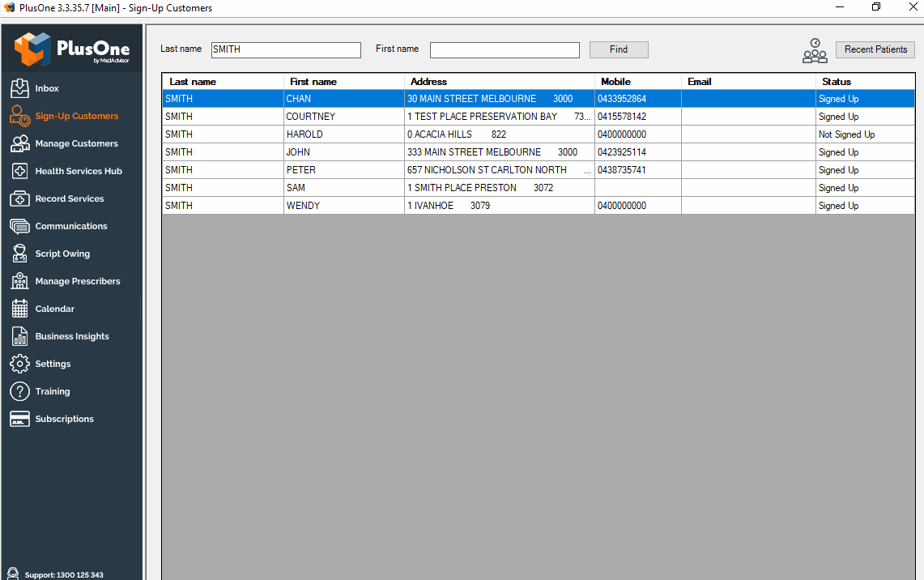Select the first name JOHN cell
The image size is (924, 580).
[x=344, y=152]
